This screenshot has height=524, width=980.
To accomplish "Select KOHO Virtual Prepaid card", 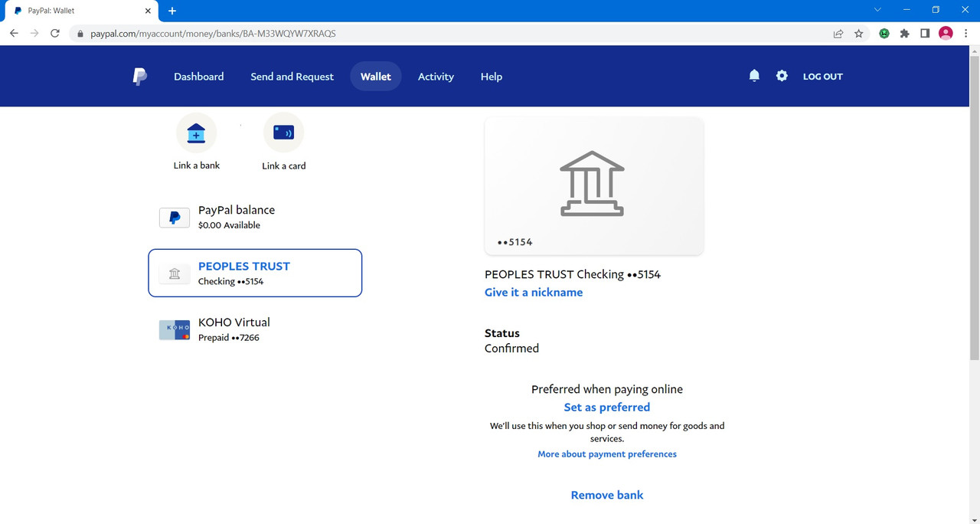I will pos(255,329).
